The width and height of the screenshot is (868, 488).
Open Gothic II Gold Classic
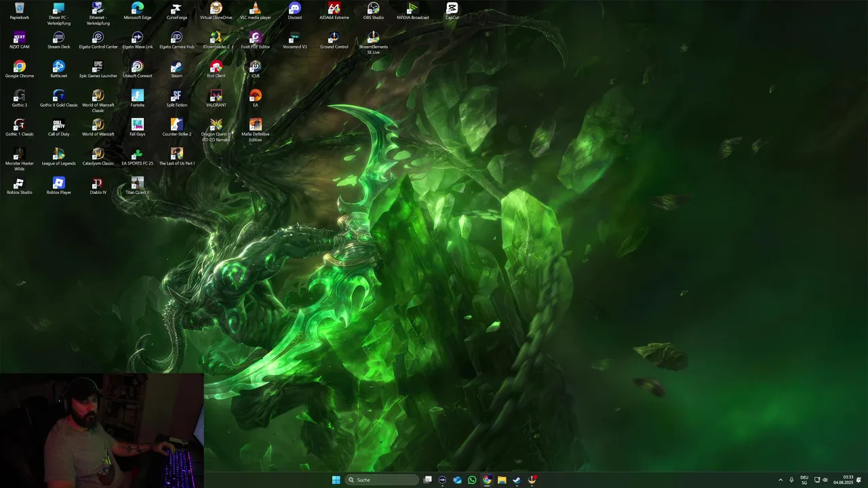point(59,98)
